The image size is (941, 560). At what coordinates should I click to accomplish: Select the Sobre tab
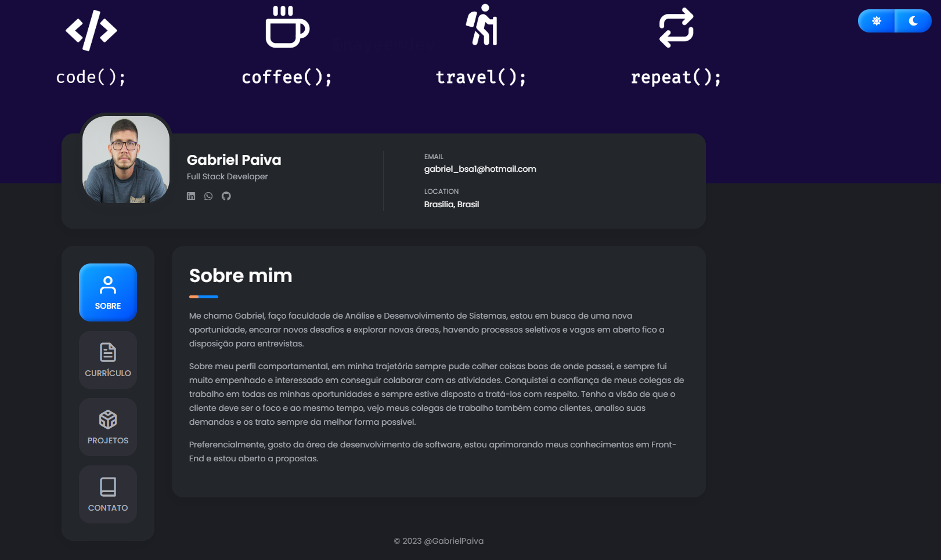point(108,292)
